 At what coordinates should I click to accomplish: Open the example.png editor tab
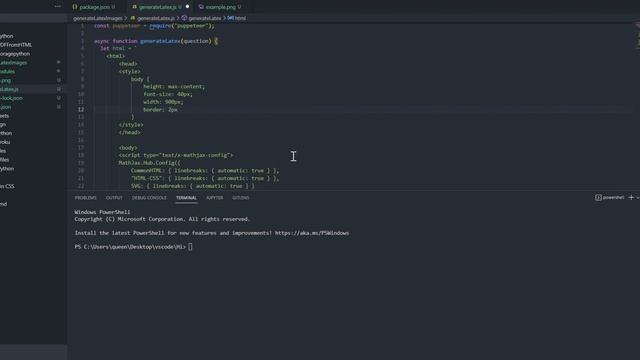[220, 7]
